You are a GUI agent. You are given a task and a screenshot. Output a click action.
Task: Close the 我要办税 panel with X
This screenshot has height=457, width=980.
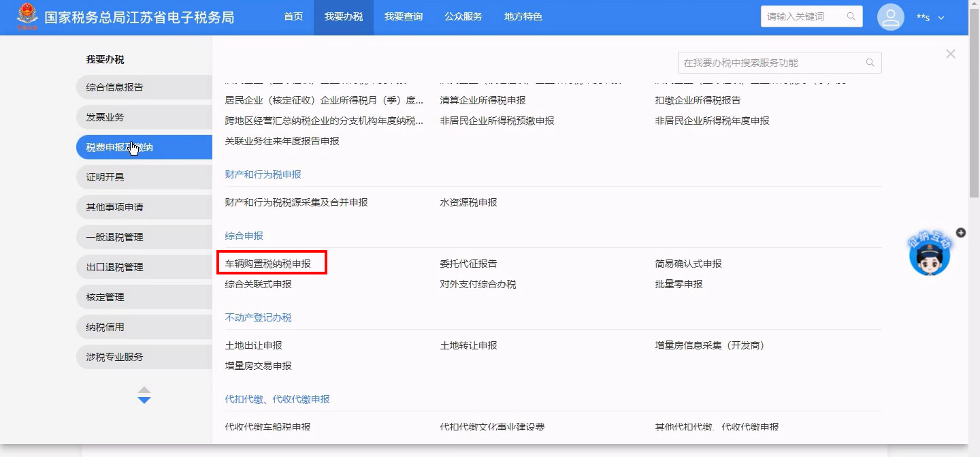coord(950,54)
